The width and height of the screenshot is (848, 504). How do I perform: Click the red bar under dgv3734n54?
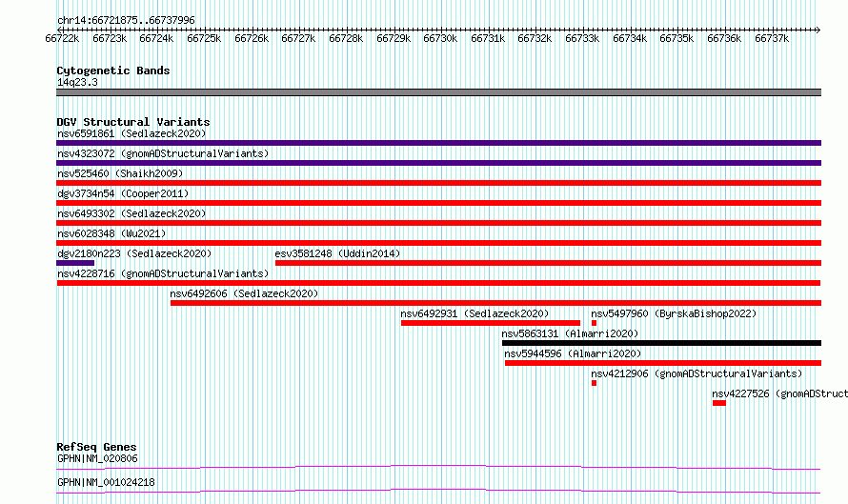[x=438, y=203]
